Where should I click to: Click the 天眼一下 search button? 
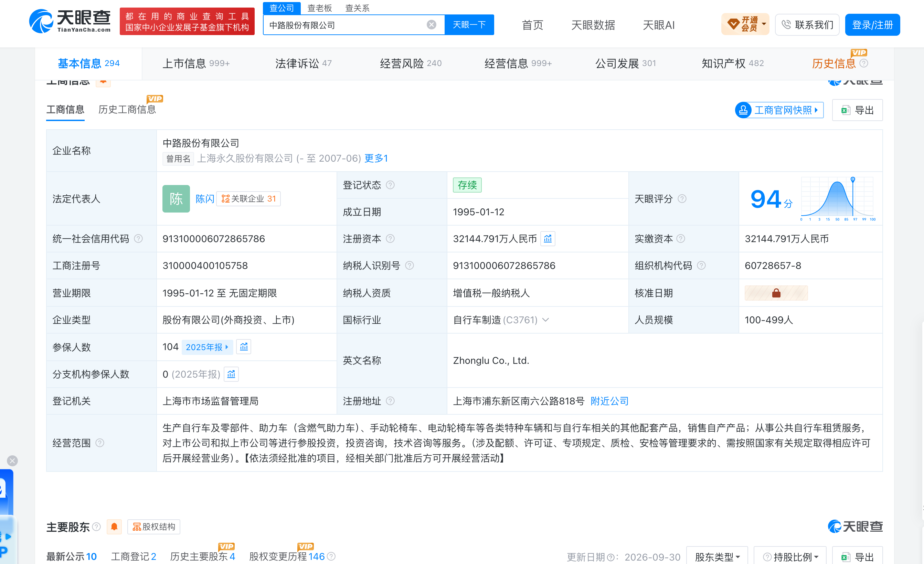pyautogui.click(x=469, y=25)
